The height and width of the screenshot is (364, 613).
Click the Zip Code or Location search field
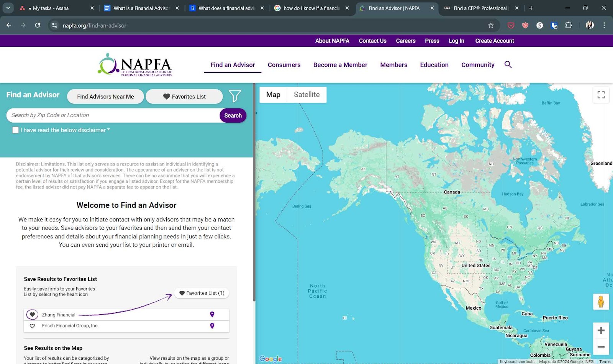coord(113,115)
